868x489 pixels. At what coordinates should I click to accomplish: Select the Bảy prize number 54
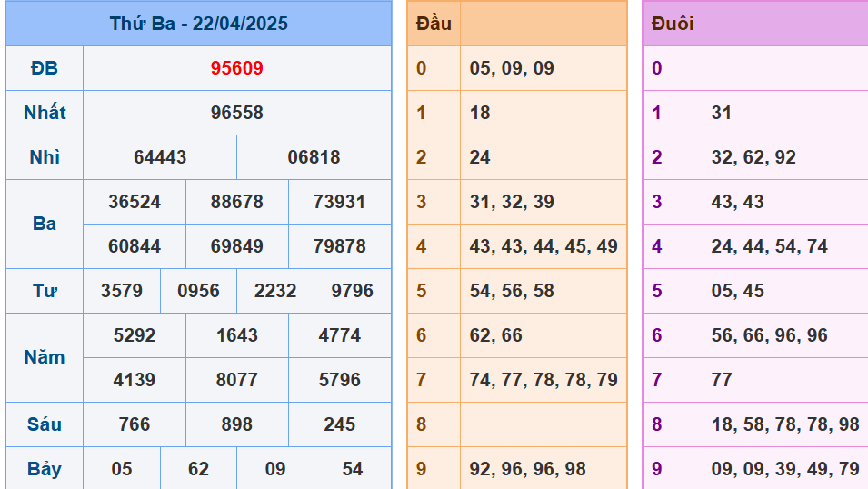[352, 469]
